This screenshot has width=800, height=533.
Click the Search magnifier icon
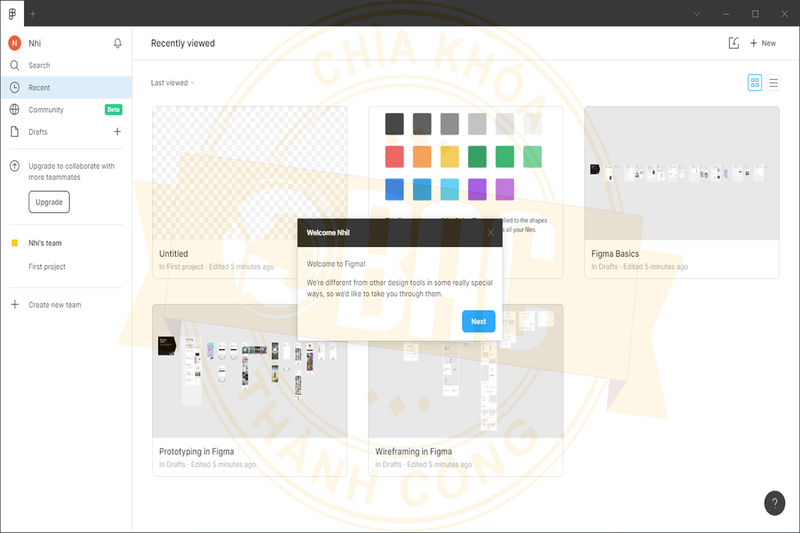tap(15, 65)
